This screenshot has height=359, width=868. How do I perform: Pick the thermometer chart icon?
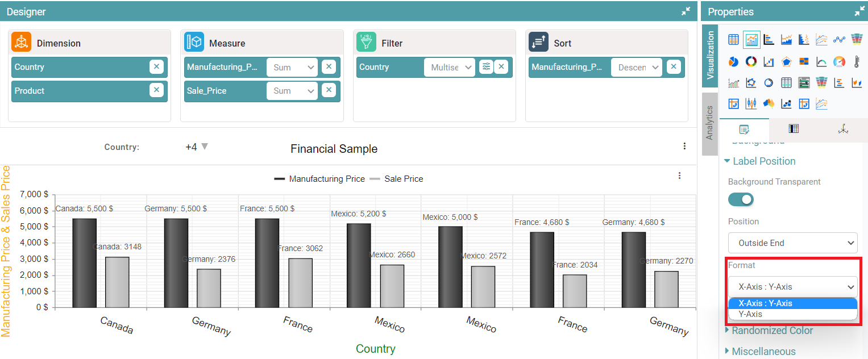click(x=857, y=61)
